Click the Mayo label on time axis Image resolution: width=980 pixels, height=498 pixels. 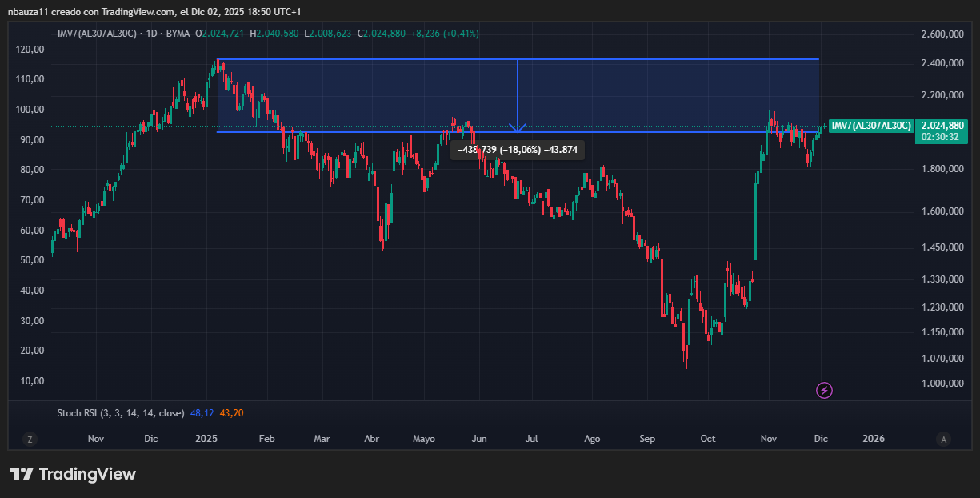pyautogui.click(x=423, y=439)
